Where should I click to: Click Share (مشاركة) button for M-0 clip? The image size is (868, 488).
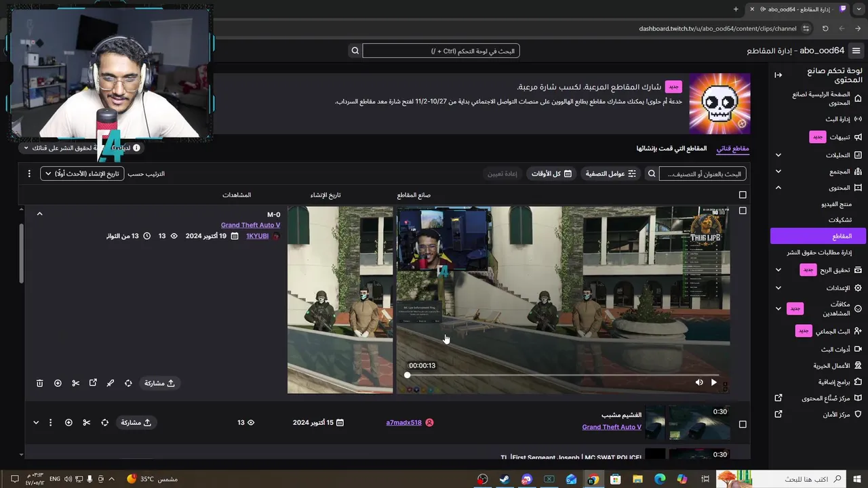pos(159,383)
